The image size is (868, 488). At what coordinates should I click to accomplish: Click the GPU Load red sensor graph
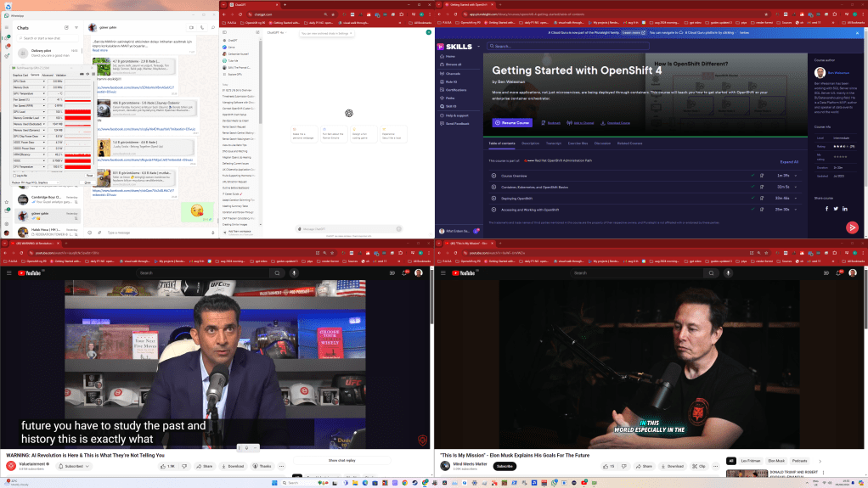click(77, 112)
